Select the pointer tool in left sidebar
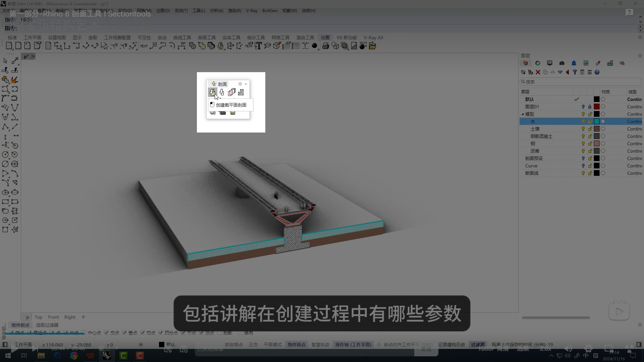The image size is (644, 362). (5, 61)
